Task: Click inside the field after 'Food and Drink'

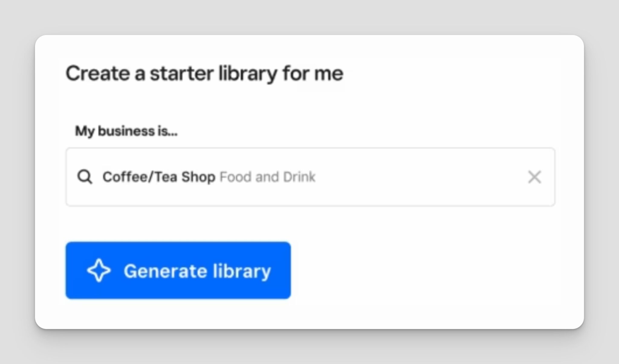Action: click(x=420, y=177)
